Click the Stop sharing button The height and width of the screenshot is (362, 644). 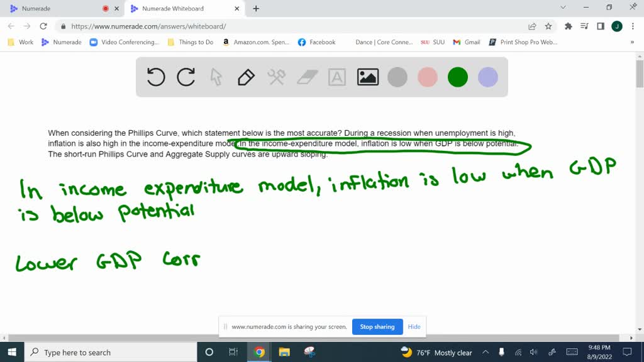pyautogui.click(x=377, y=326)
